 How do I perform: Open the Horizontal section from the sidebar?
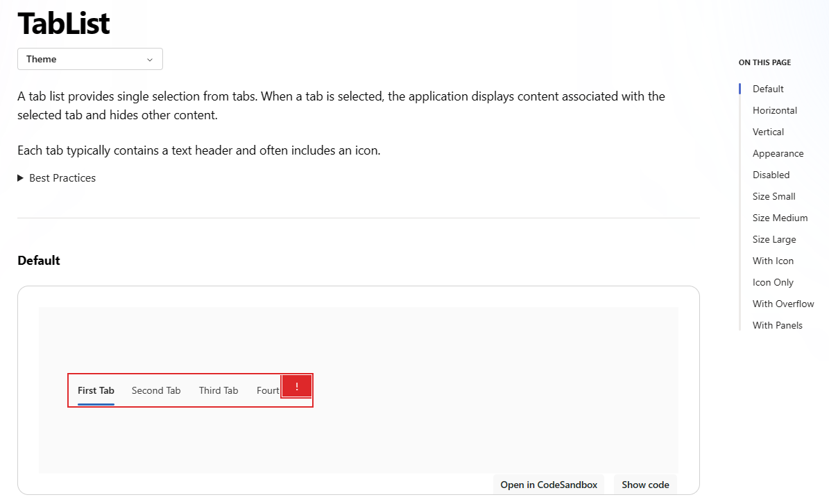coord(774,110)
